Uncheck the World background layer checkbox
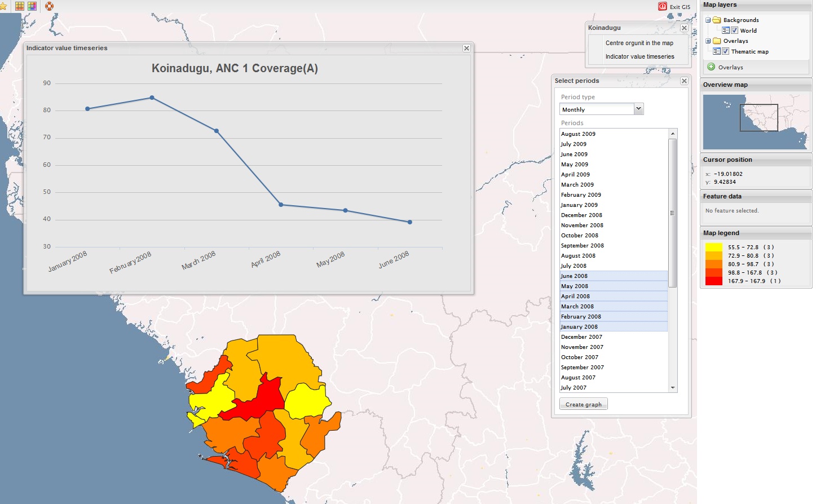Screen dimensions: 816x504 tap(734, 30)
